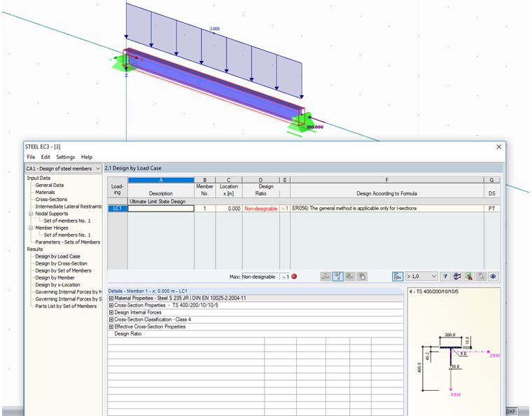Open the Settings menu

(x=66, y=157)
